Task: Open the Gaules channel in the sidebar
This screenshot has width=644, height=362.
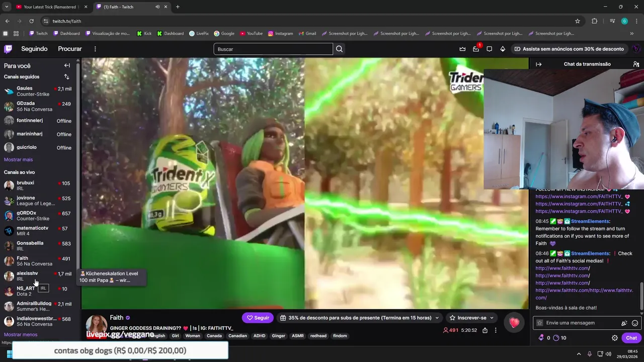Action: click(38, 91)
